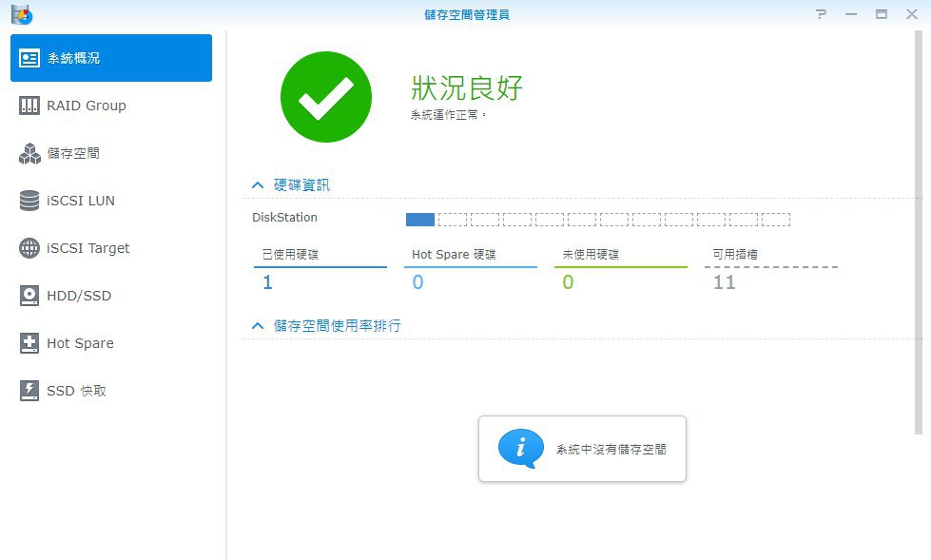Click the blue info bubble icon
The width and height of the screenshot is (931, 560).
pyautogui.click(x=521, y=449)
